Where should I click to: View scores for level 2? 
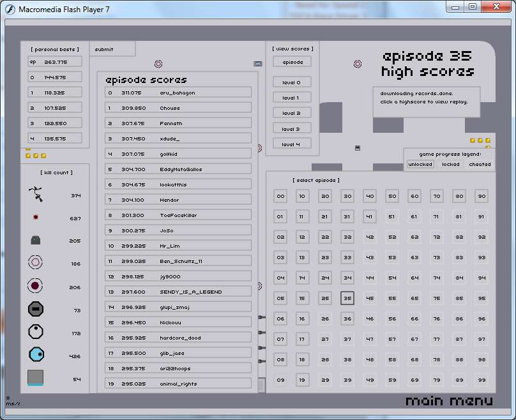pos(292,113)
